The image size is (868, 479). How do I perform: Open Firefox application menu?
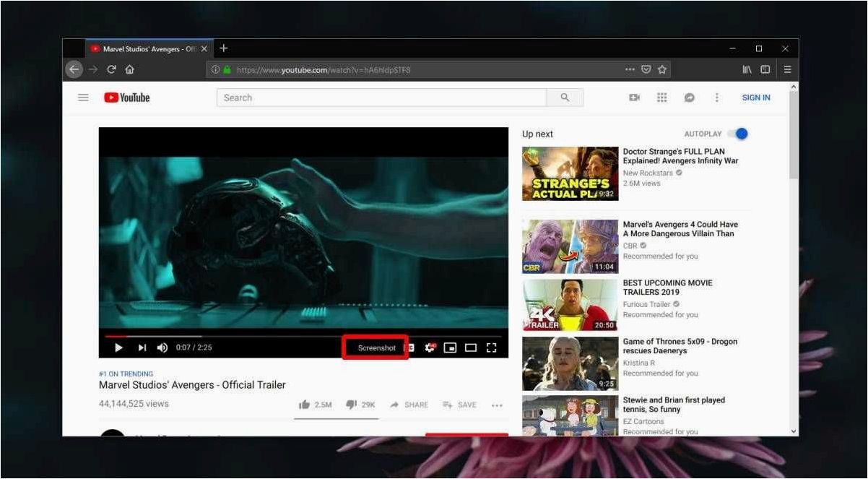tap(787, 69)
